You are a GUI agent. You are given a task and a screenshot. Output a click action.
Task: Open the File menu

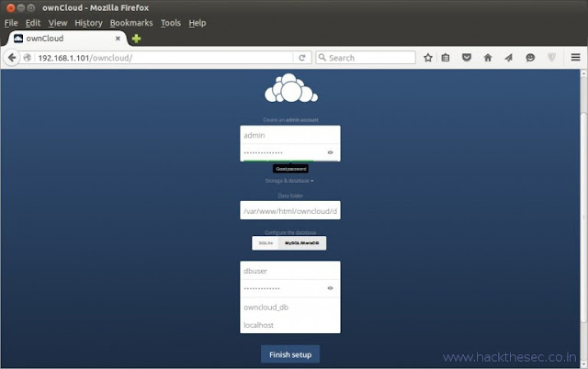point(11,23)
